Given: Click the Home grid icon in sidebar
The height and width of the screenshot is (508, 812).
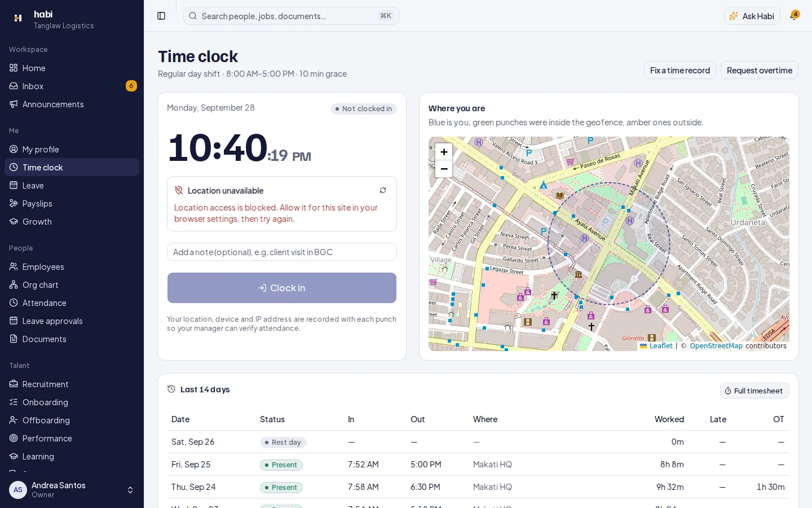Looking at the screenshot, I should pos(14,68).
